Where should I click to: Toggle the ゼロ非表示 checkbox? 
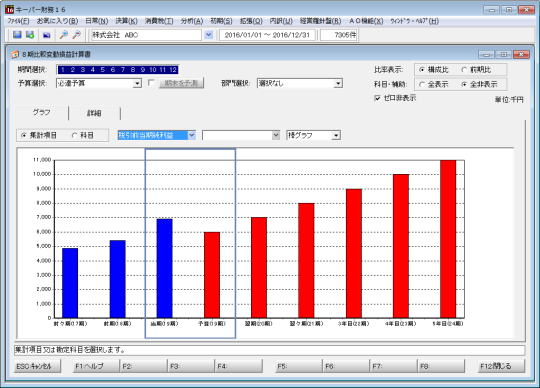[377, 98]
